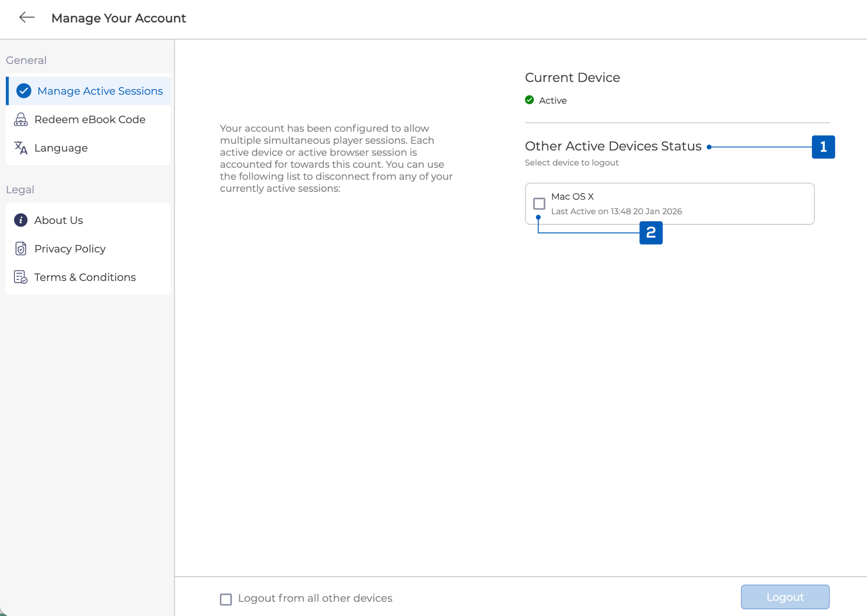Open the About Us page
Image resolution: width=867 pixels, height=616 pixels.
pyautogui.click(x=59, y=220)
